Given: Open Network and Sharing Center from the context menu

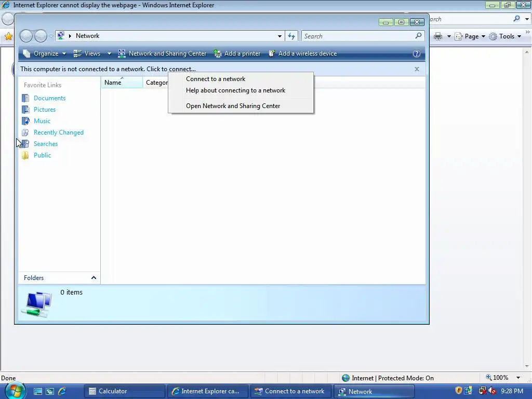Looking at the screenshot, I should pos(233,106).
